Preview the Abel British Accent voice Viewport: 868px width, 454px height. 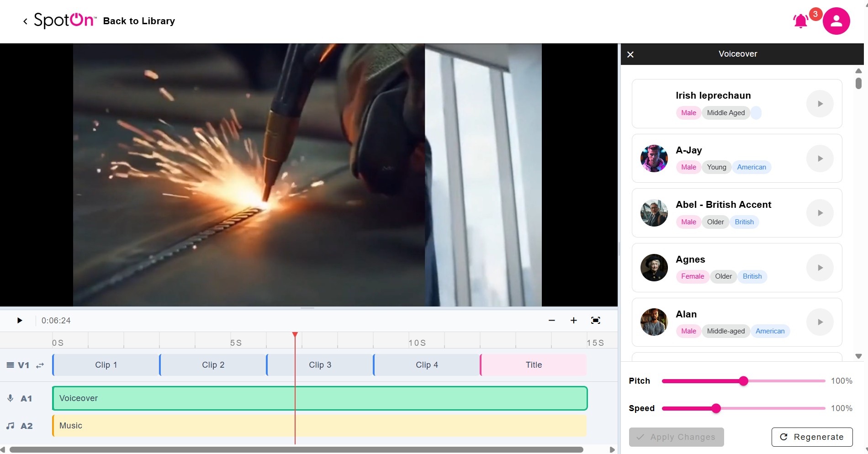(820, 213)
